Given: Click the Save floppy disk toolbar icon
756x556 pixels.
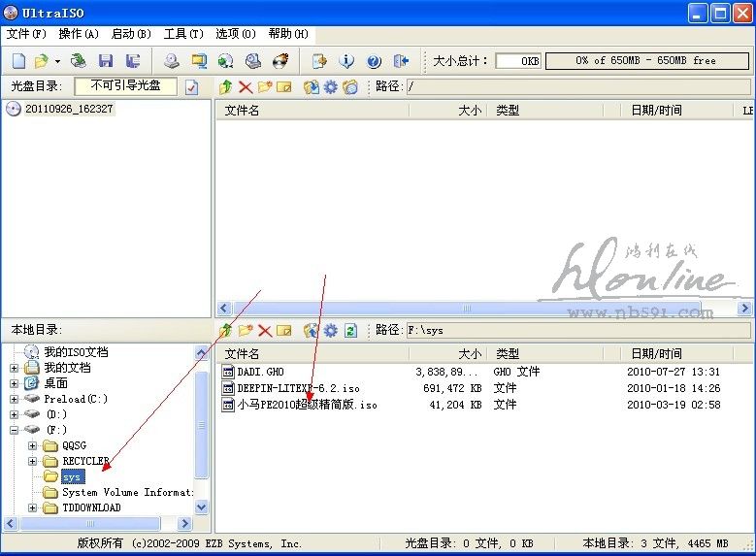Looking at the screenshot, I should [106, 61].
